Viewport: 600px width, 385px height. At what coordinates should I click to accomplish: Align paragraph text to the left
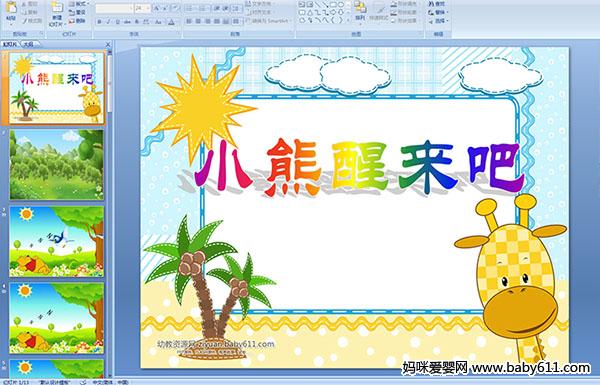tap(189, 21)
